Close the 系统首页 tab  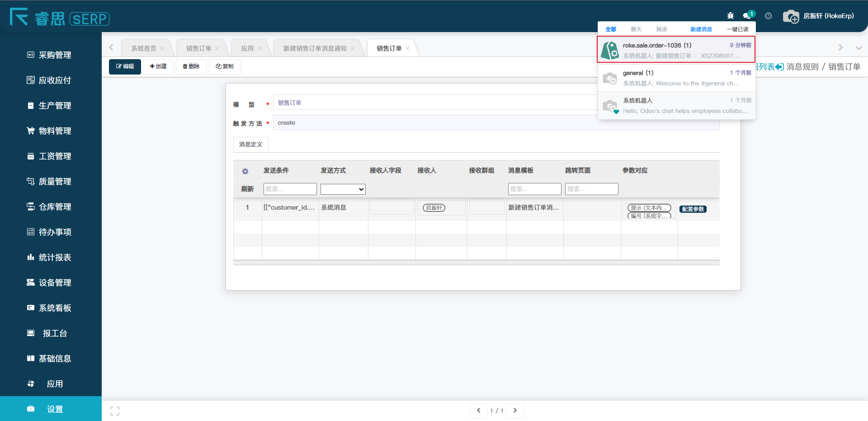[162, 48]
